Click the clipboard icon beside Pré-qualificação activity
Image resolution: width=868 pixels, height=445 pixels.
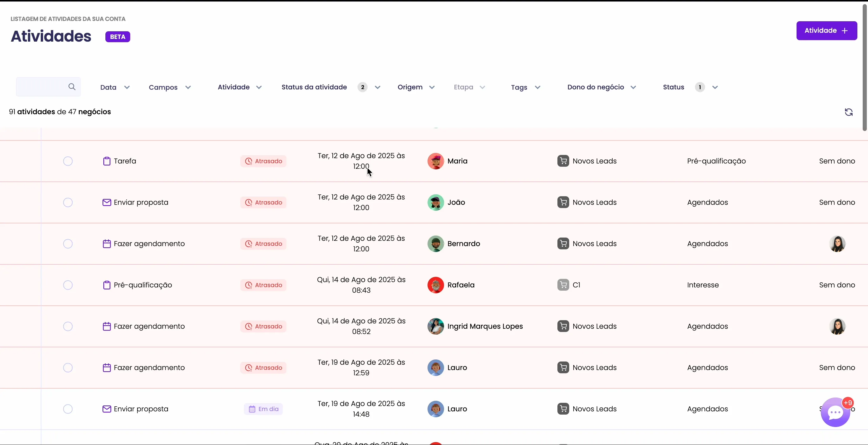tap(107, 285)
